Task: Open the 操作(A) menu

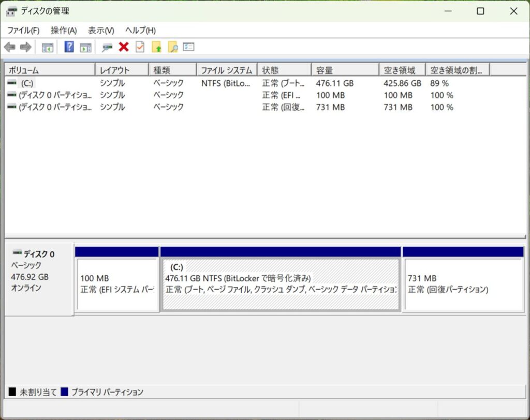Action: tap(64, 31)
